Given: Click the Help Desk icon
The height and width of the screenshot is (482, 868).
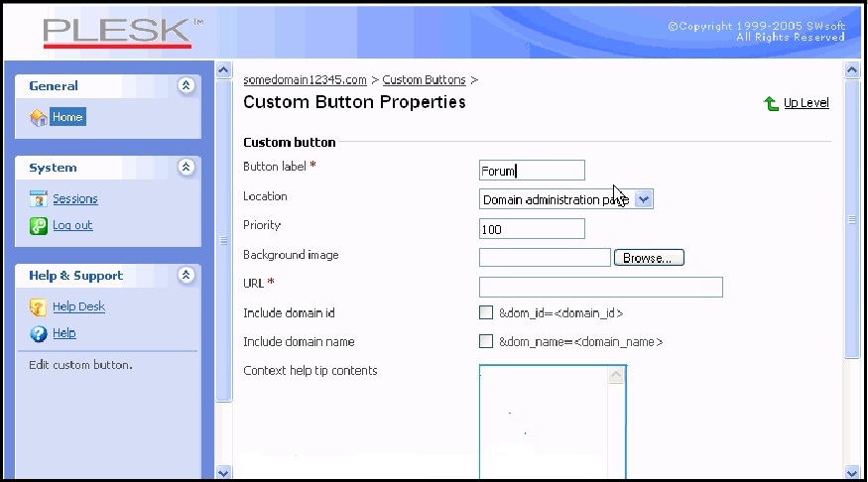Looking at the screenshot, I should click(39, 307).
